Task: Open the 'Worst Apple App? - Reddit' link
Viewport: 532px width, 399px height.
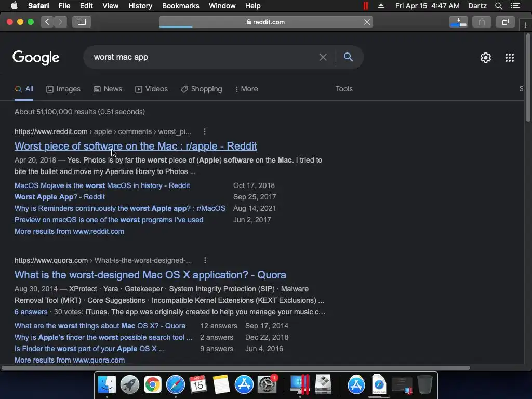Action: click(60, 197)
